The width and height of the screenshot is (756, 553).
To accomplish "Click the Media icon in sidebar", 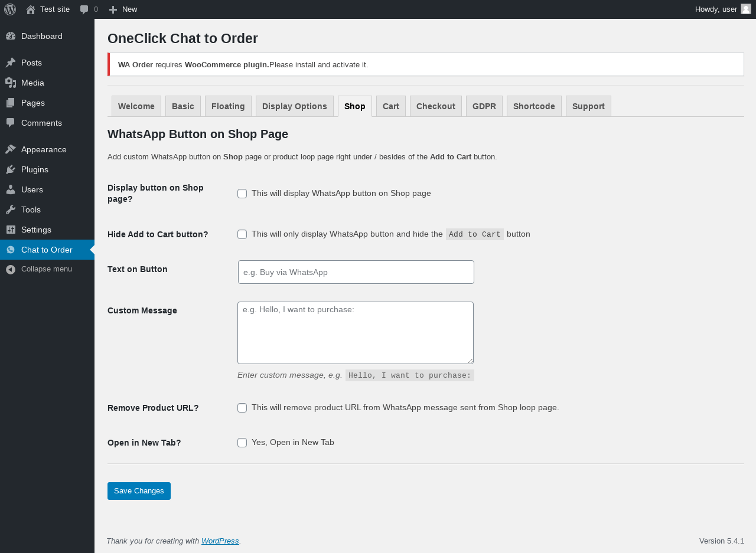I will click(11, 83).
